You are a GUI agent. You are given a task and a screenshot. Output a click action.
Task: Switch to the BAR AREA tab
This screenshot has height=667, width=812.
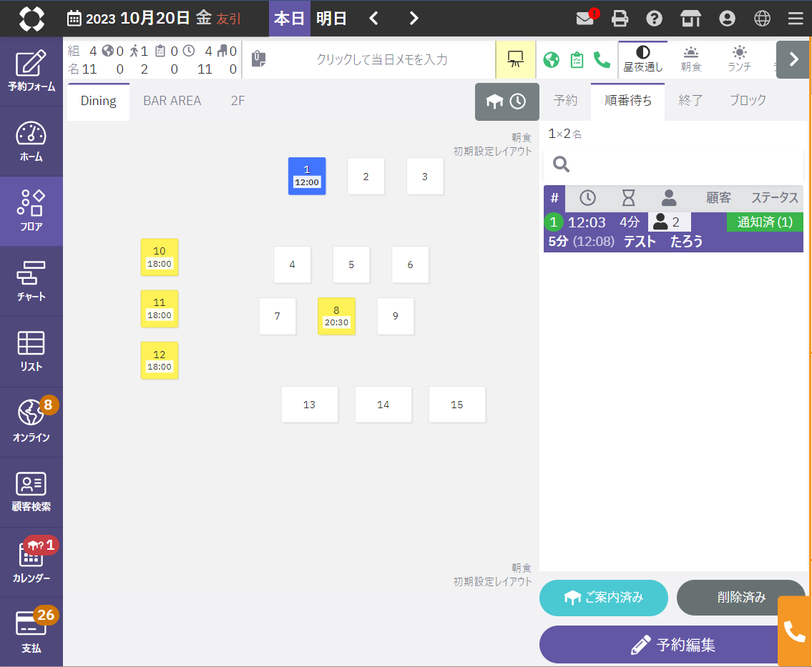[x=172, y=101]
